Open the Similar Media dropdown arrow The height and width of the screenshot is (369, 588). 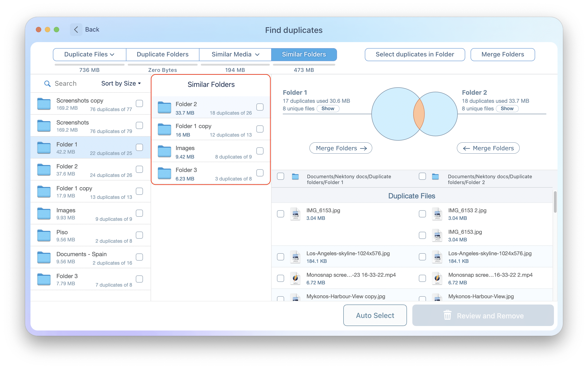tap(257, 55)
